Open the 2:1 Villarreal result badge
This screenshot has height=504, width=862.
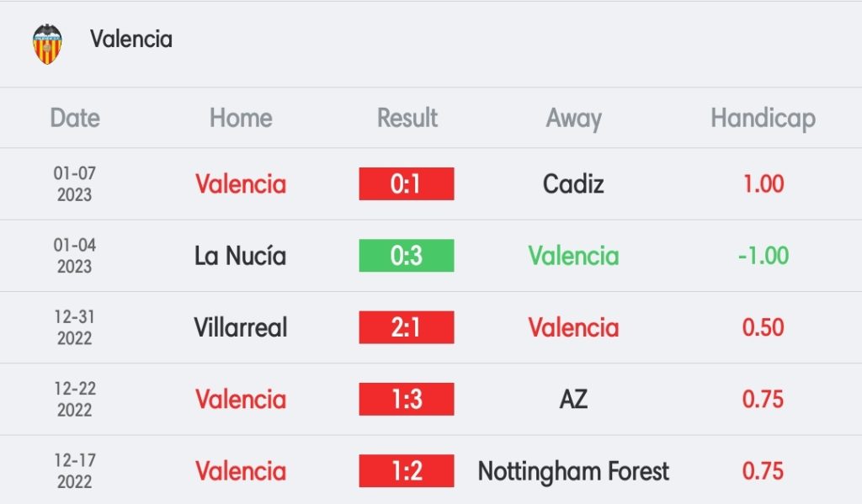(407, 327)
